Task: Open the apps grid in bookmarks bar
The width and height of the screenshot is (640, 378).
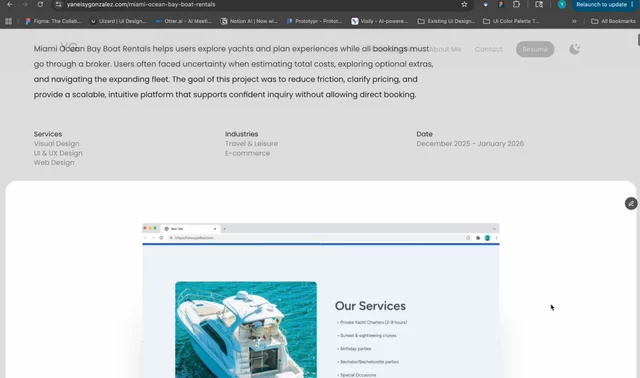Action: point(9,21)
